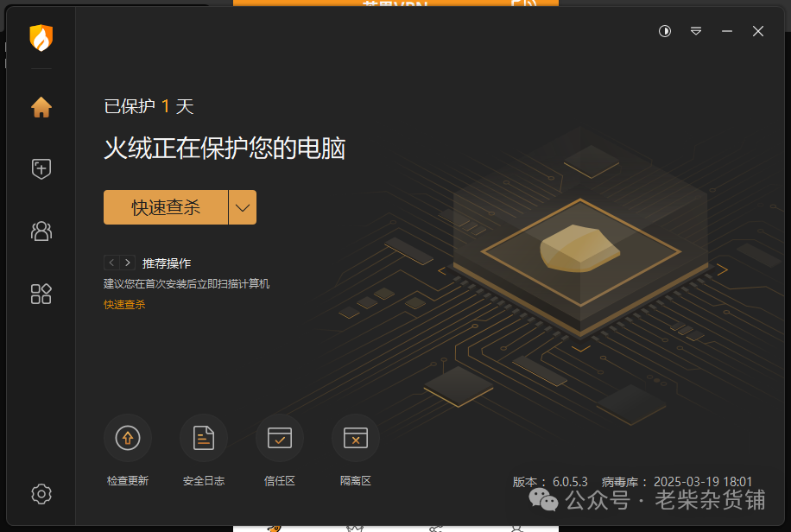Screen dimensions: 791x532
Task: Click the version number 6.0.5.3
Action: click(x=570, y=482)
